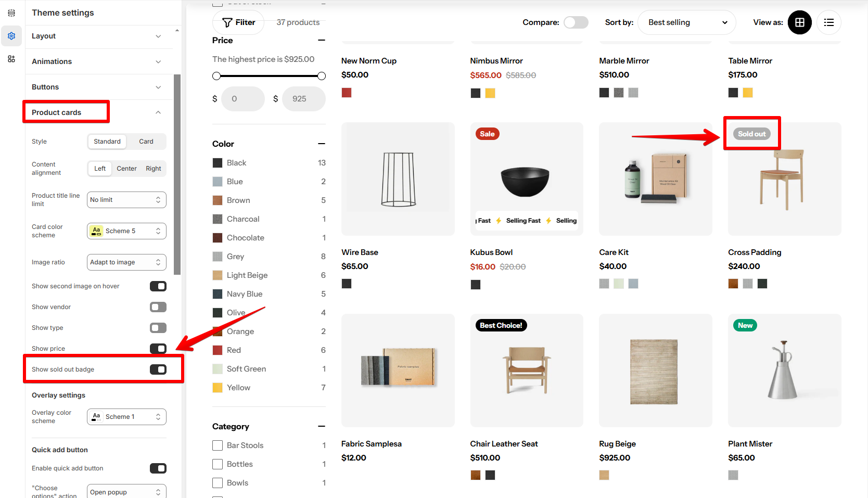Enable the Show type toggle
The width and height of the screenshot is (868, 498).
coord(158,328)
